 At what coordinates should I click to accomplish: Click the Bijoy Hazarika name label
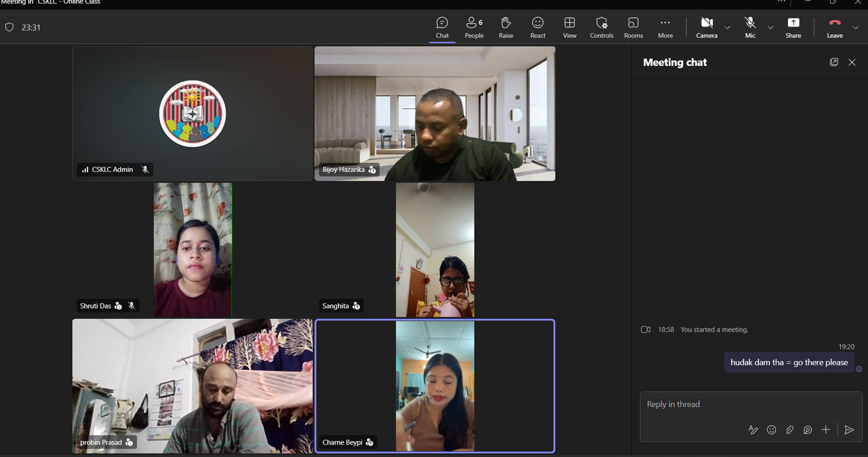pyautogui.click(x=343, y=170)
